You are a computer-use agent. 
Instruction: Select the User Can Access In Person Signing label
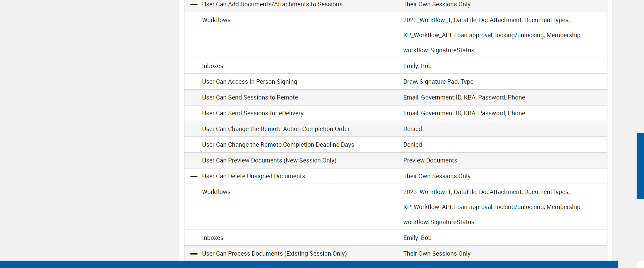coord(250,82)
